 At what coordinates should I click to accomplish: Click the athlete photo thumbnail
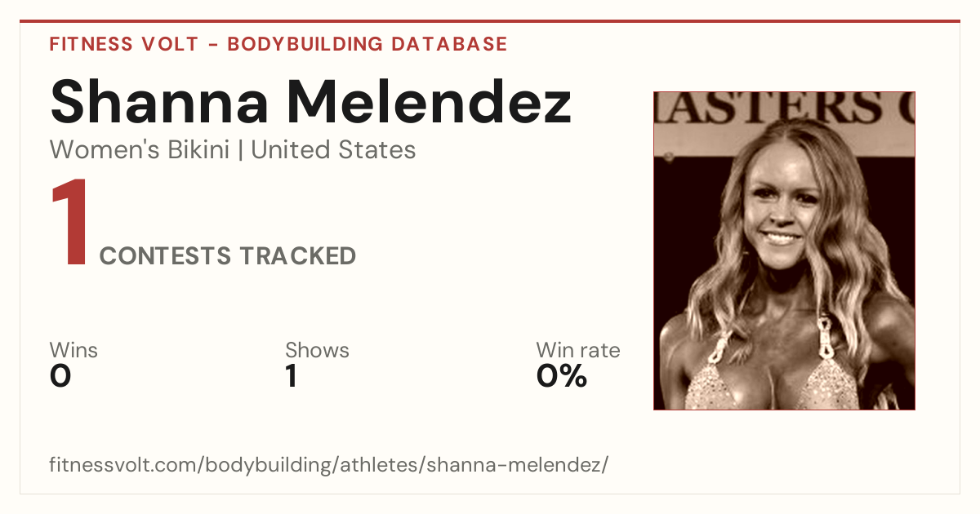[x=784, y=250]
